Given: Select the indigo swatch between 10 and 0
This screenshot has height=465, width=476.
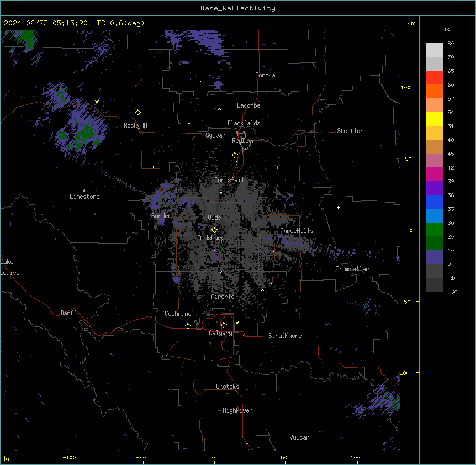Looking at the screenshot, I should (434, 257).
